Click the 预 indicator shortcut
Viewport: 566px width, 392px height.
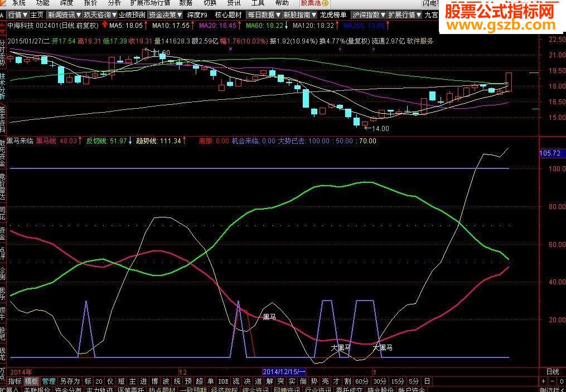point(188,381)
